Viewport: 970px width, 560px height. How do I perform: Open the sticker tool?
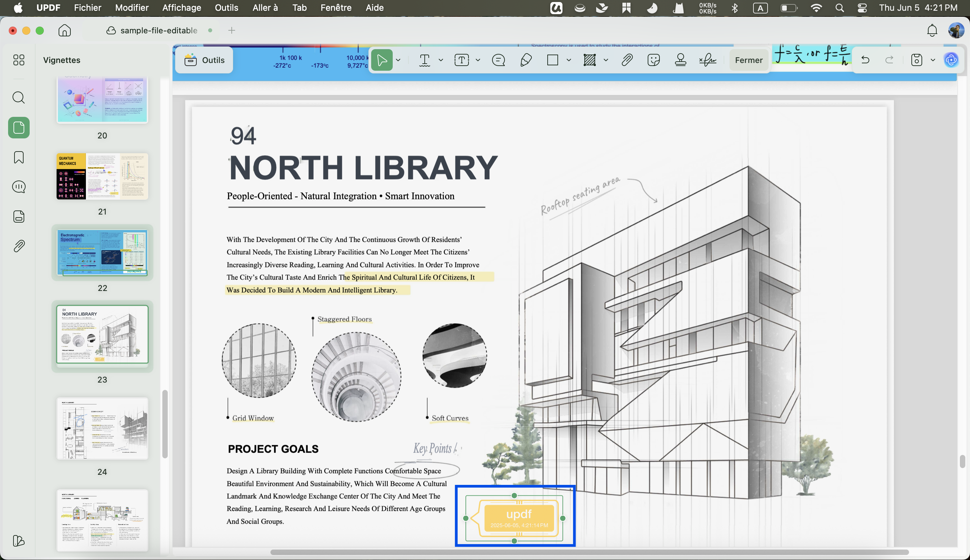click(x=653, y=60)
